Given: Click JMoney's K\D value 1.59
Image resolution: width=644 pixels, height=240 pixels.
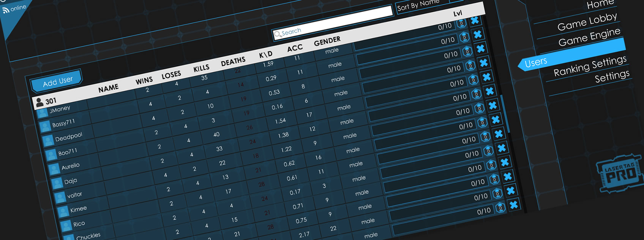Looking at the screenshot, I should pyautogui.click(x=268, y=64).
